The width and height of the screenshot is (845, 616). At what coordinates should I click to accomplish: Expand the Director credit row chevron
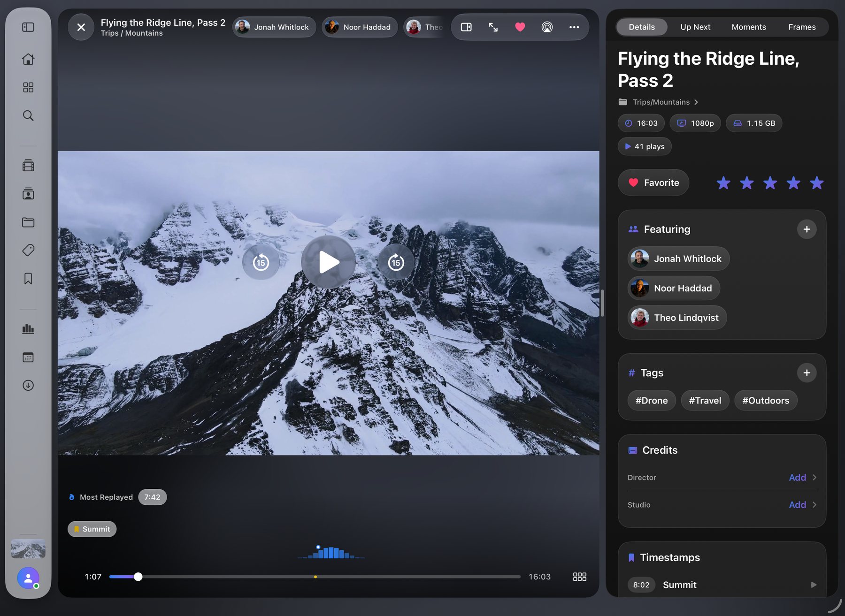tap(814, 478)
